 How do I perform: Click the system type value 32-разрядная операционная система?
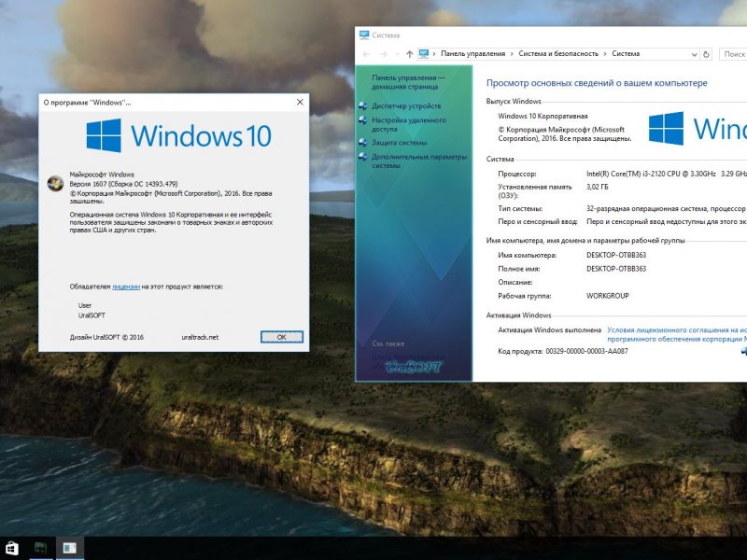click(666, 208)
